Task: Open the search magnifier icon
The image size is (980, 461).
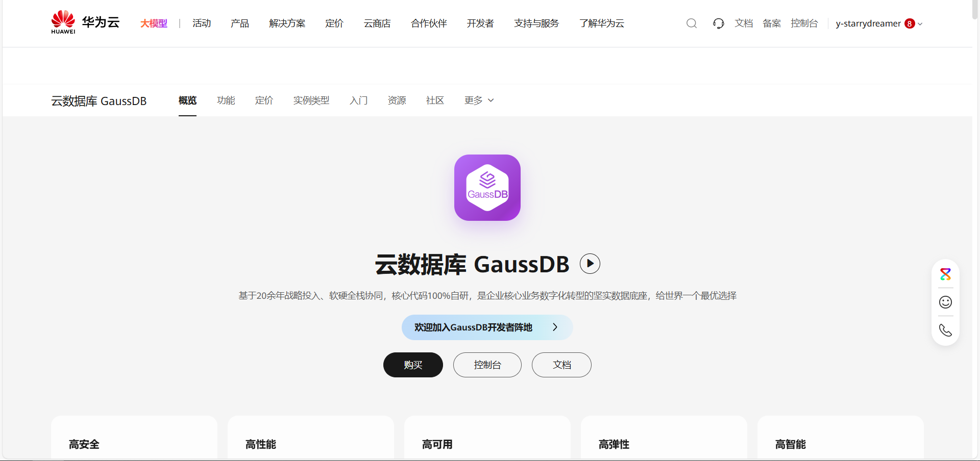Action: tap(692, 23)
